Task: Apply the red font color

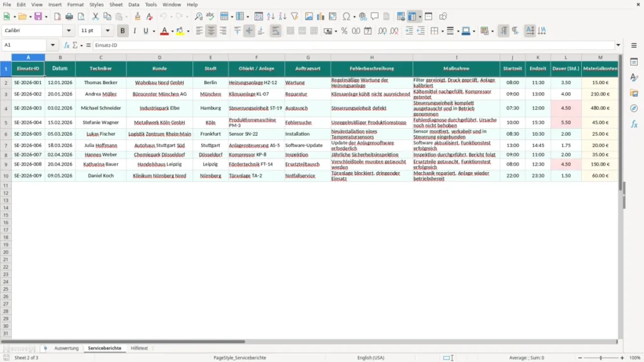Action: click(164, 31)
